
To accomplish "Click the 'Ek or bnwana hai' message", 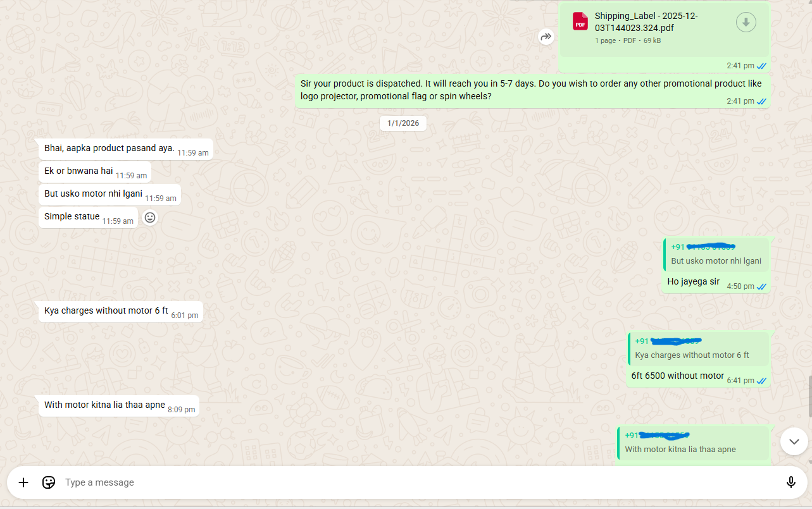I will click(x=78, y=171).
